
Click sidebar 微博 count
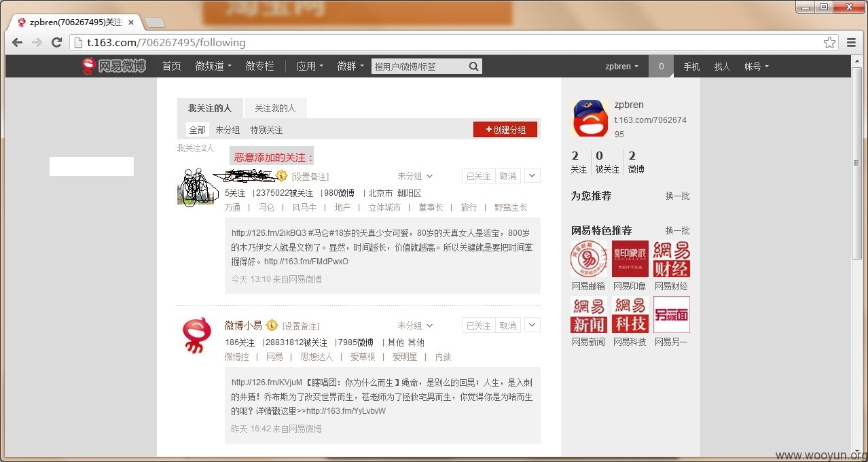(636, 162)
